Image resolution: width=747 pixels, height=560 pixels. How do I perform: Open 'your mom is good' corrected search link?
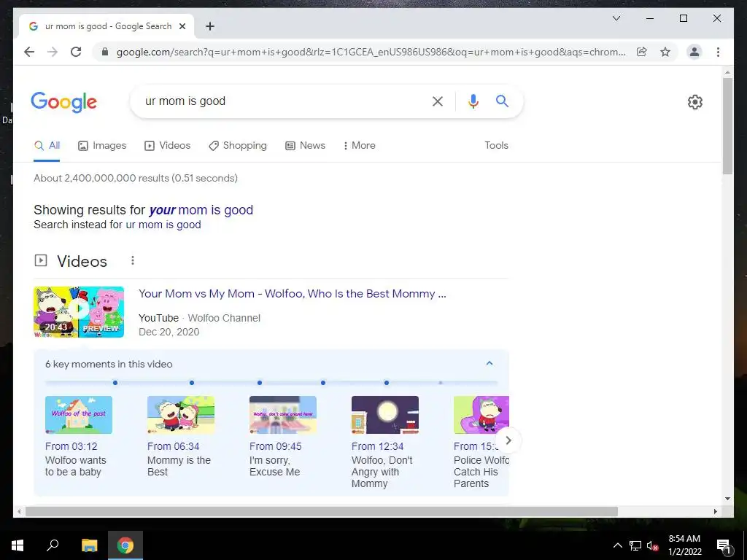(201, 210)
